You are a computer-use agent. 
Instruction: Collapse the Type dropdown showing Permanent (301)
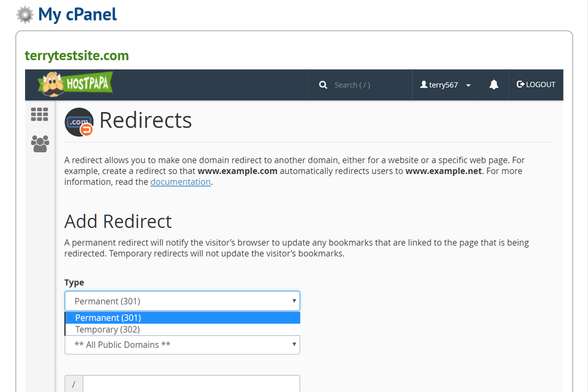pos(182,301)
